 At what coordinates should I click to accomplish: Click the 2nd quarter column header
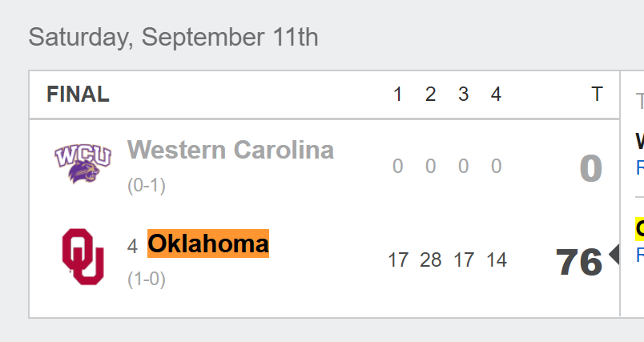click(x=430, y=95)
